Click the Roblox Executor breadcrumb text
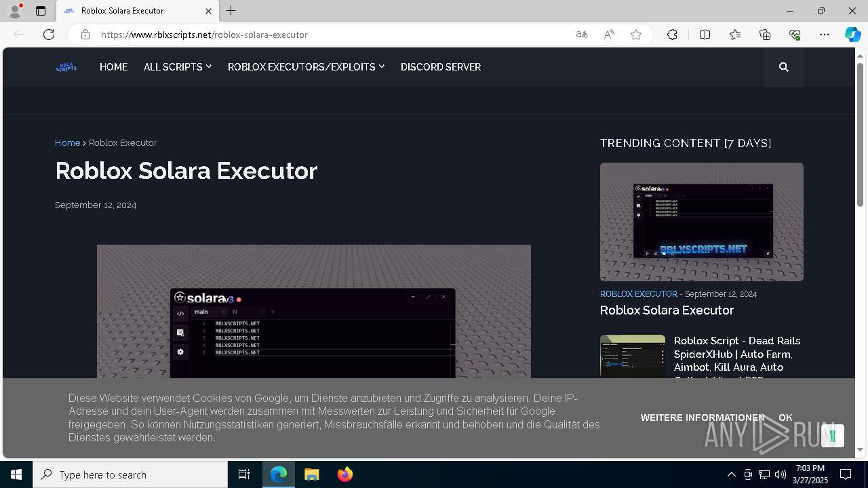The width and height of the screenshot is (868, 488). pyautogui.click(x=123, y=143)
